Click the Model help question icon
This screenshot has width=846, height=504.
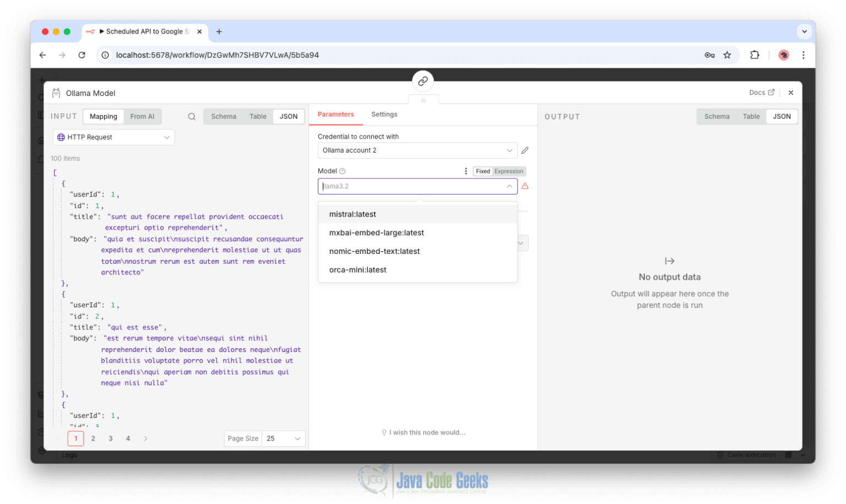pos(343,171)
